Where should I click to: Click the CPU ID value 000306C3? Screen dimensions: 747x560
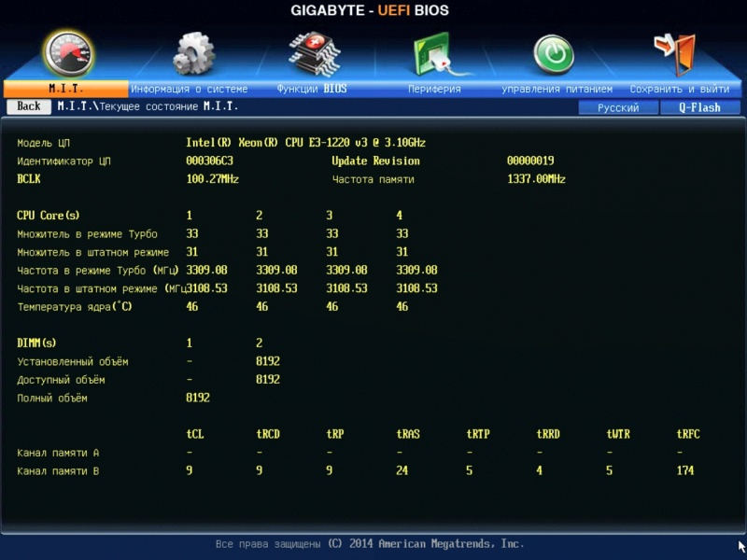coord(209,161)
